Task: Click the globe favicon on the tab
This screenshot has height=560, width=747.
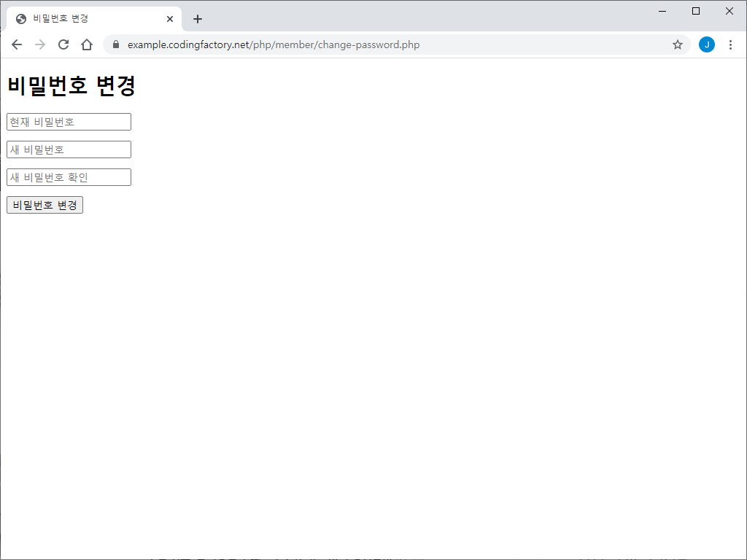Action: 21,19
